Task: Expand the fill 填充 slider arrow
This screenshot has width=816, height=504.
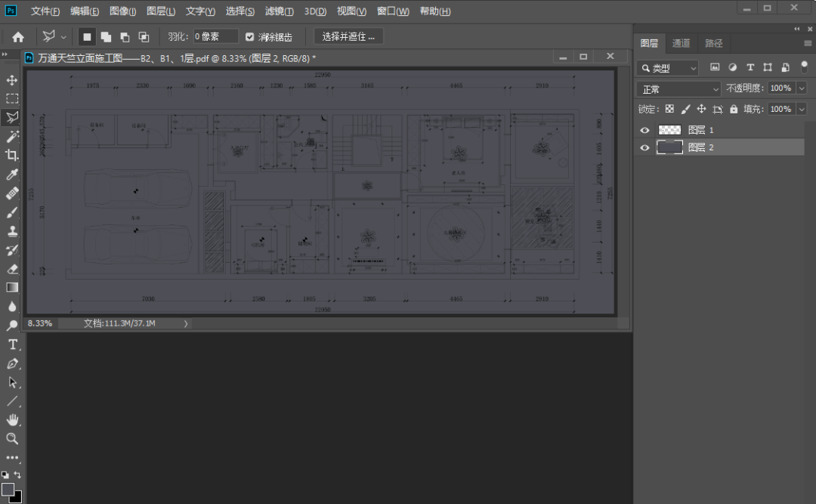Action: 802,109
